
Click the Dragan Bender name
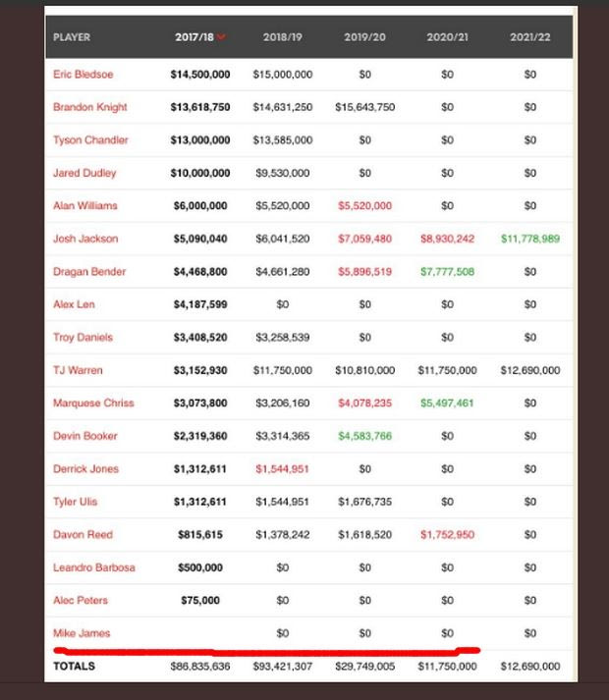(x=89, y=271)
